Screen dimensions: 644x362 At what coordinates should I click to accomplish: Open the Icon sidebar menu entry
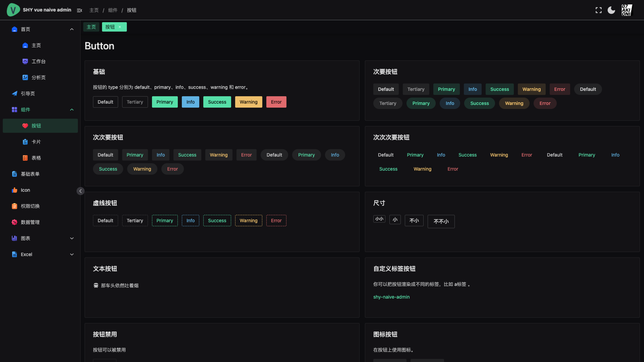click(x=25, y=190)
